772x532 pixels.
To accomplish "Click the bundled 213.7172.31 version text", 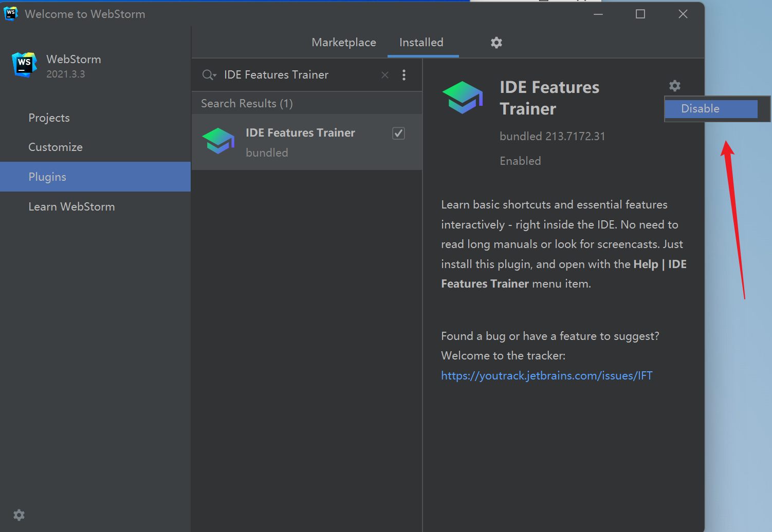I will click(x=553, y=137).
